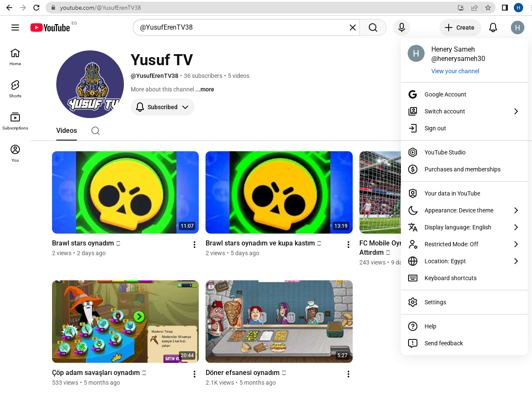The height and width of the screenshot is (394, 532).
Task: Open title Brawl stars oynadım ve kupa kastım
Action: pos(263,243)
